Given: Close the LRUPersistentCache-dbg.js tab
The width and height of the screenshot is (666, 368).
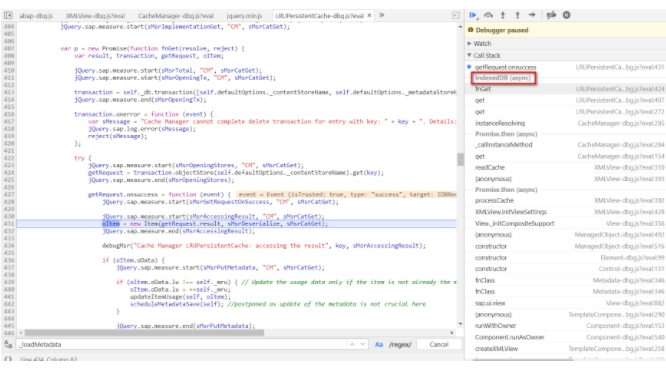Looking at the screenshot, I should pos(369,16).
